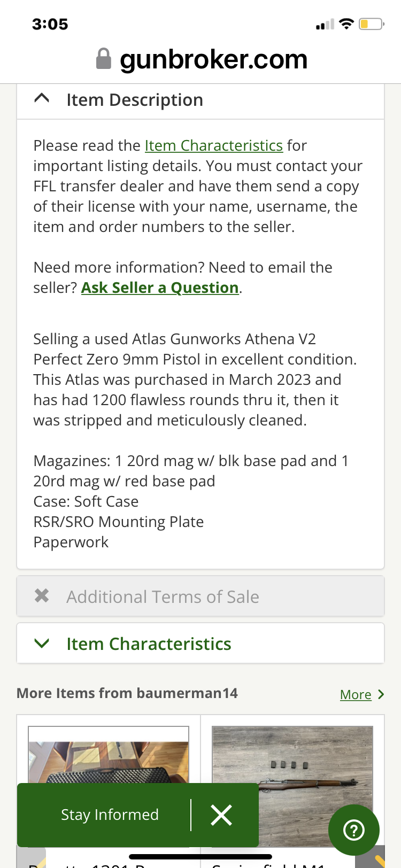View More items from this seller
Viewport: 401px width, 868px height.
[356, 694]
